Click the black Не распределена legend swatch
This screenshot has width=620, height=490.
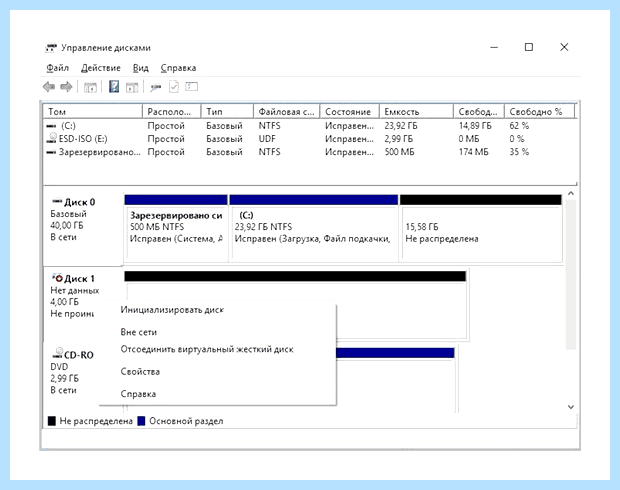[51, 421]
